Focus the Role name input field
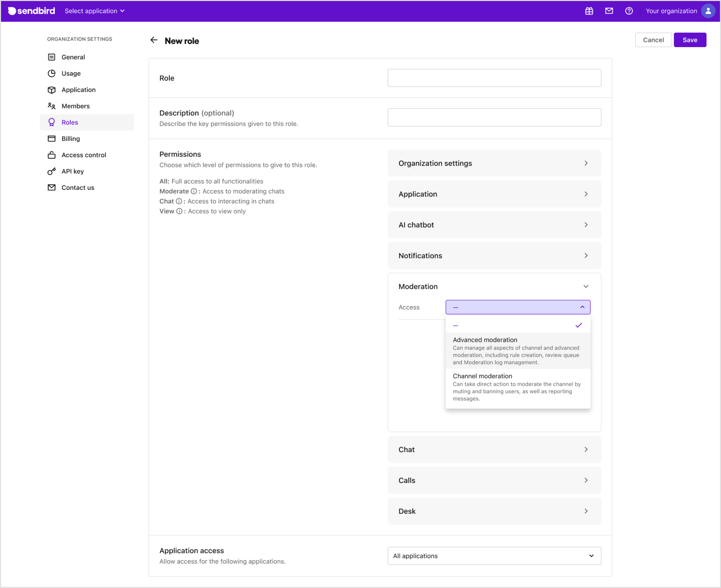This screenshot has height=588, width=721. pos(494,78)
